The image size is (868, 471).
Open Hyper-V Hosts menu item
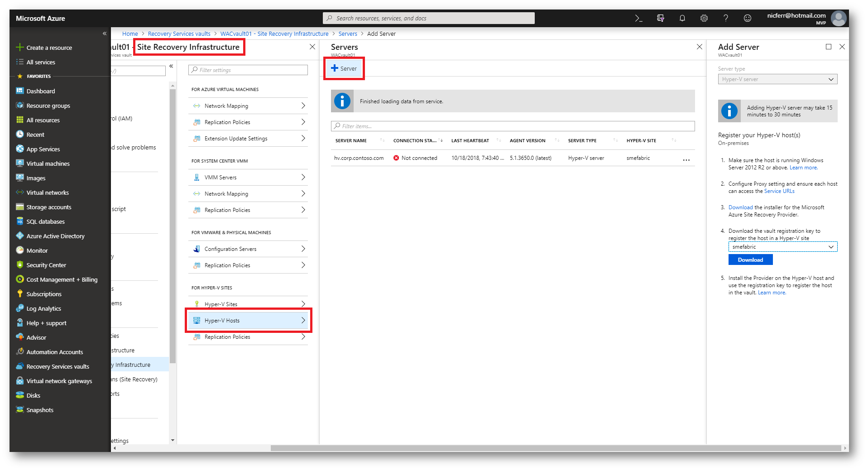click(248, 321)
